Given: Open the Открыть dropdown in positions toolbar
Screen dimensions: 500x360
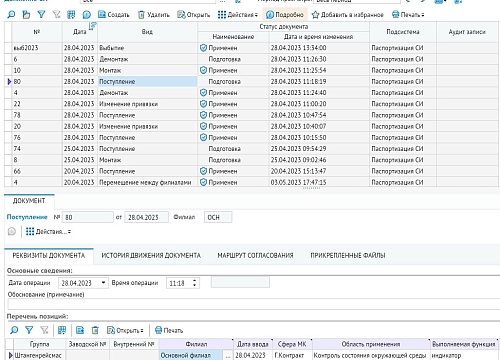Looking at the screenshot, I should (x=125, y=330).
